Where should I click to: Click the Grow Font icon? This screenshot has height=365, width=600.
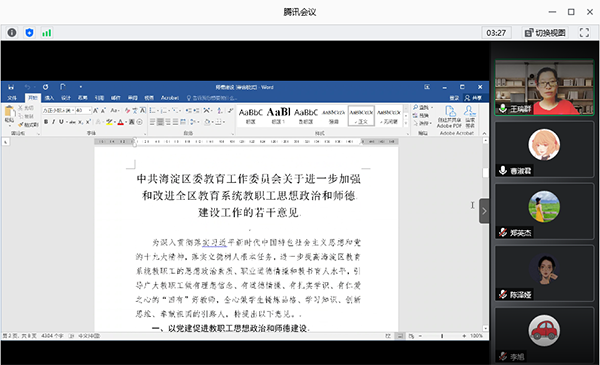pyautogui.click(x=96, y=110)
